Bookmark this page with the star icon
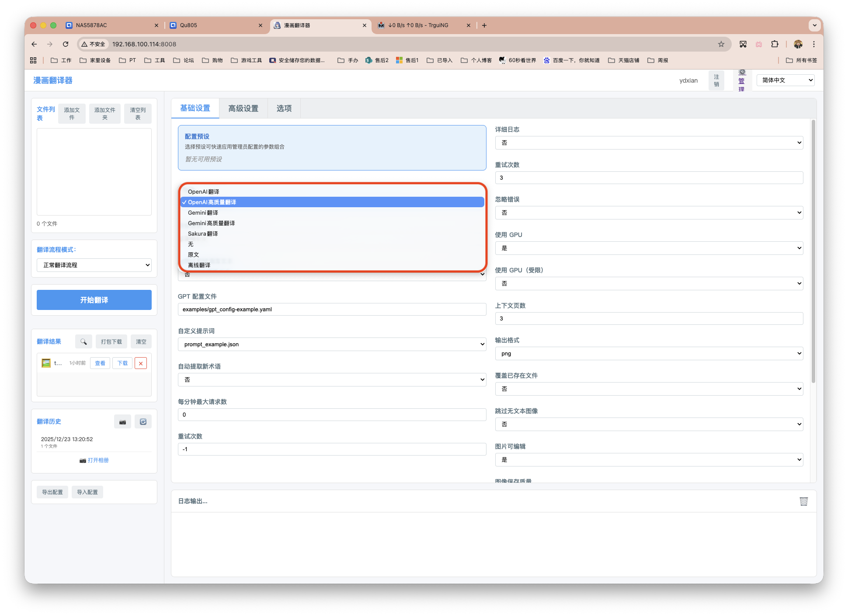 tap(721, 44)
